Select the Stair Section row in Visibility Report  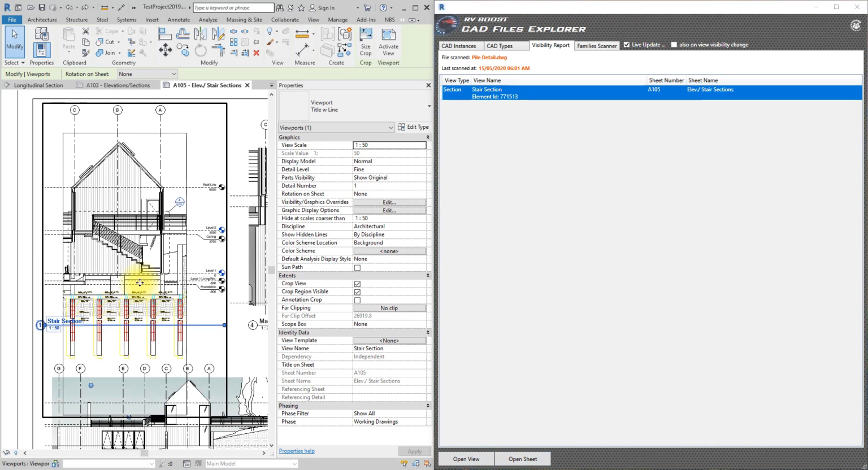[x=652, y=93]
